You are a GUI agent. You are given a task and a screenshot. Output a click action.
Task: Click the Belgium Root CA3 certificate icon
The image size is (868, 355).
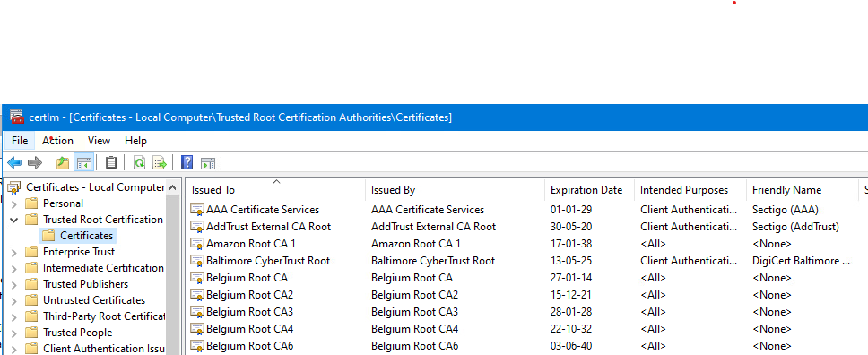(x=197, y=312)
